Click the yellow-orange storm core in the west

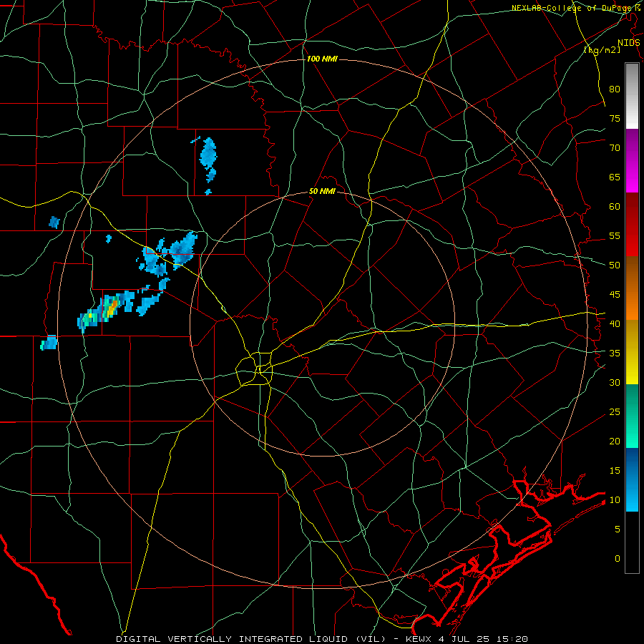click(111, 308)
